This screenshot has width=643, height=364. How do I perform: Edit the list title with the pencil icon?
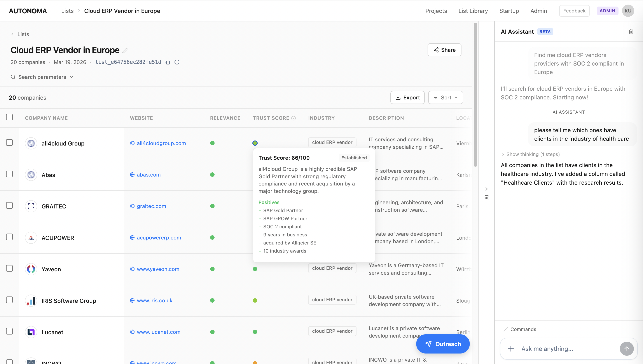coord(125,50)
